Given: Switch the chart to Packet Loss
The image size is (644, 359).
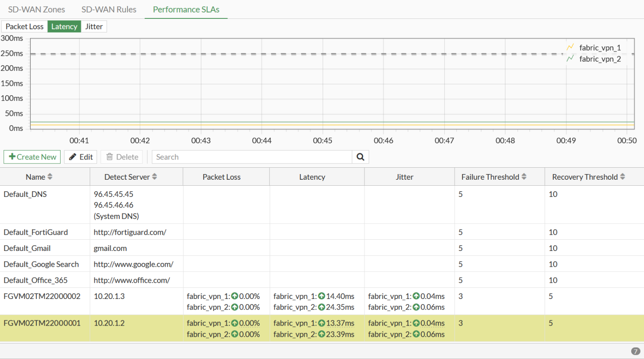Looking at the screenshot, I should coord(24,27).
